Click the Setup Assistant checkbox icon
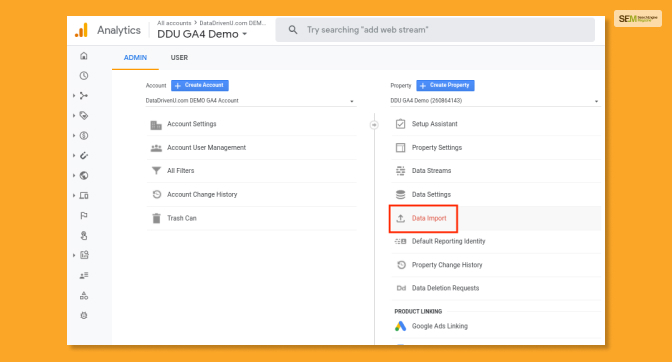 400,124
